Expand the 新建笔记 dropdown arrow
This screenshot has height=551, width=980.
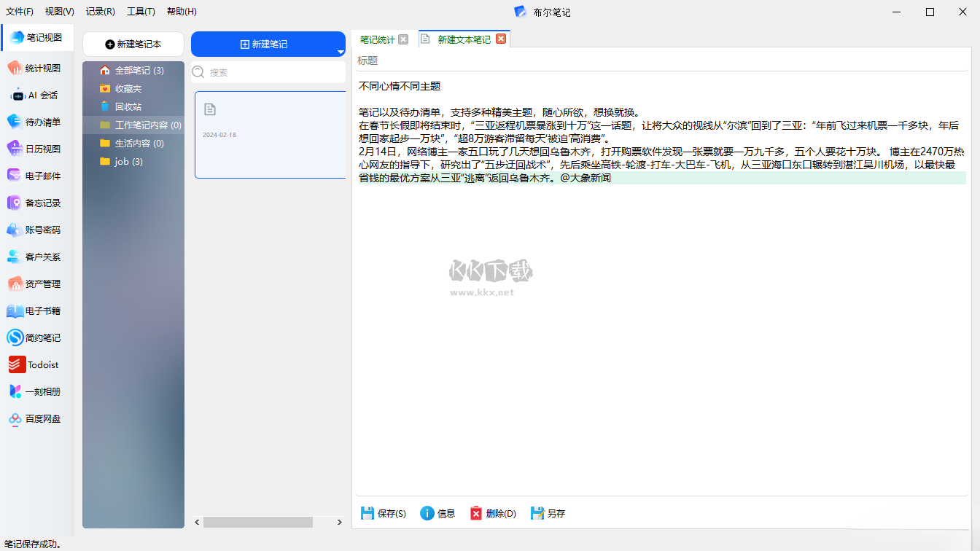340,52
